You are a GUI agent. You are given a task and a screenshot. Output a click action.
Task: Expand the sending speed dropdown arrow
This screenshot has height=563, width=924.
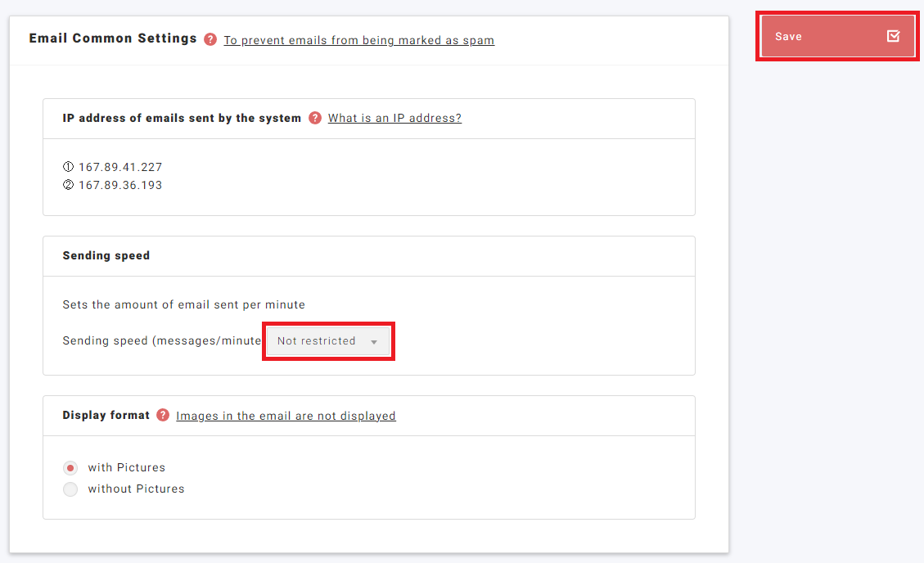374,342
